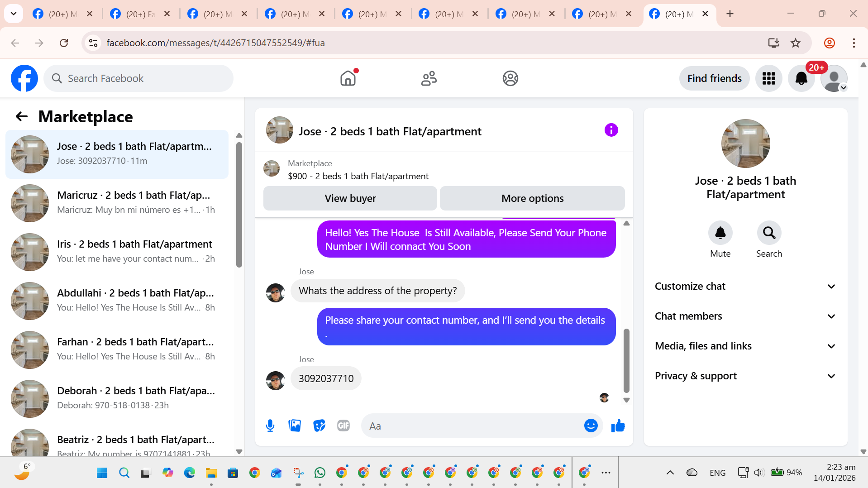Show hidden system tray icons
Viewport: 868px width, 488px height.
click(670, 473)
